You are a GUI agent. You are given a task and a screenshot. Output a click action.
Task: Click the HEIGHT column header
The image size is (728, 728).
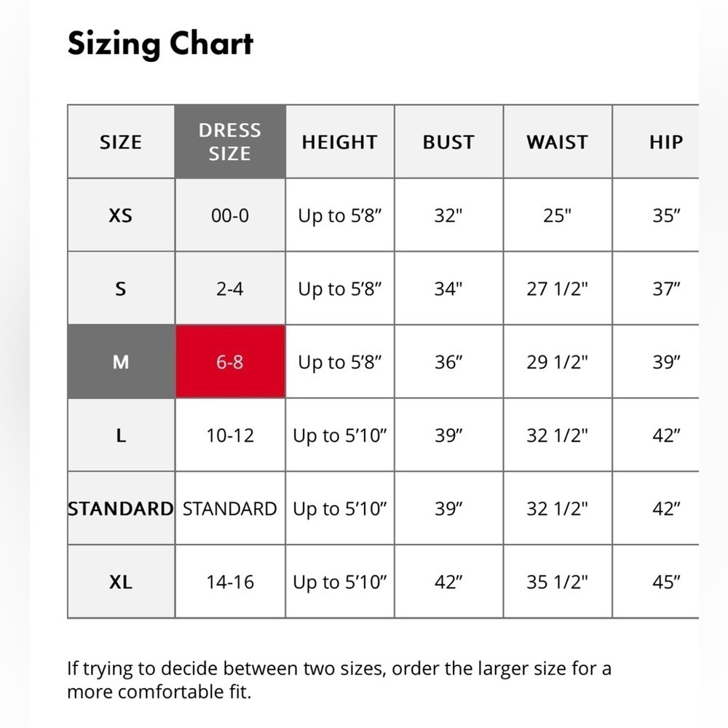click(340, 142)
